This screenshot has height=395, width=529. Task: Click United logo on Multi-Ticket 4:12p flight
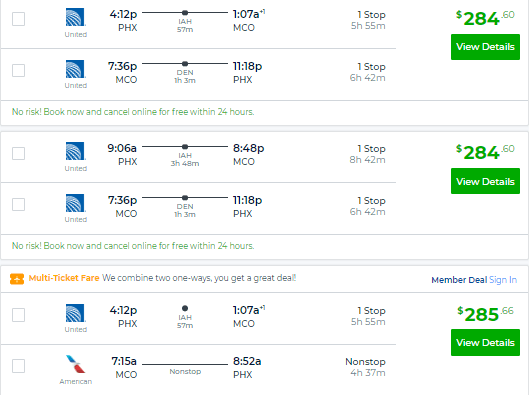(75, 313)
